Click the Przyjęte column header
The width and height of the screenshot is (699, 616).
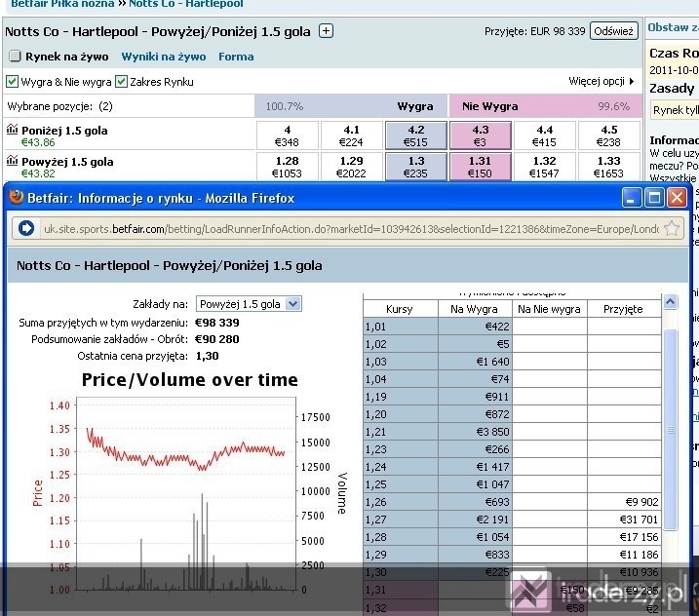pyautogui.click(x=623, y=309)
